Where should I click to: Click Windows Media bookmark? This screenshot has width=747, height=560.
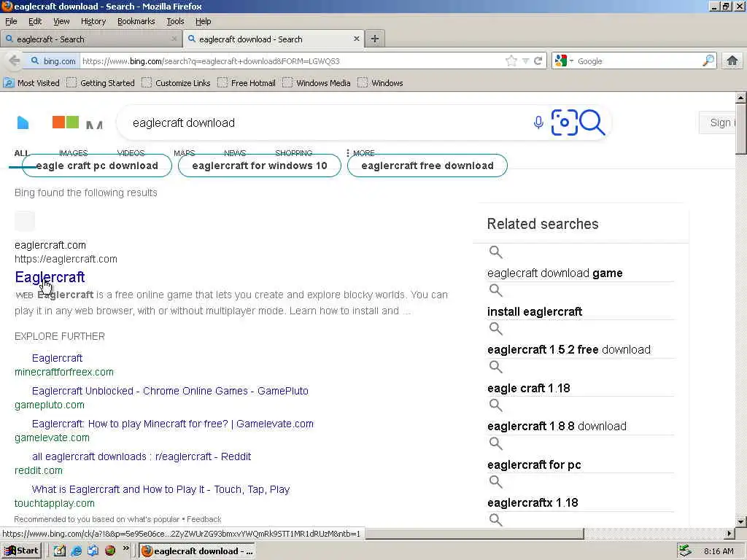317,83
